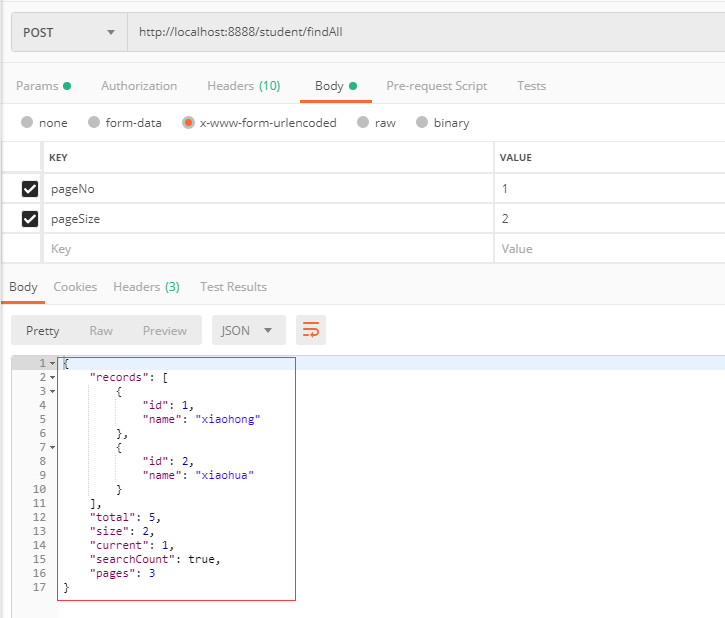725x618 pixels.
Task: Select the form-data radio option
Action: [x=94, y=122]
